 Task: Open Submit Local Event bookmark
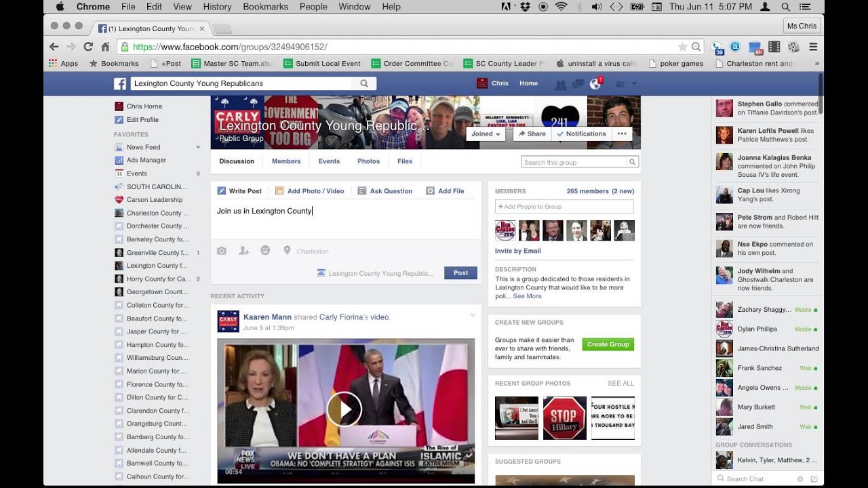click(x=321, y=64)
